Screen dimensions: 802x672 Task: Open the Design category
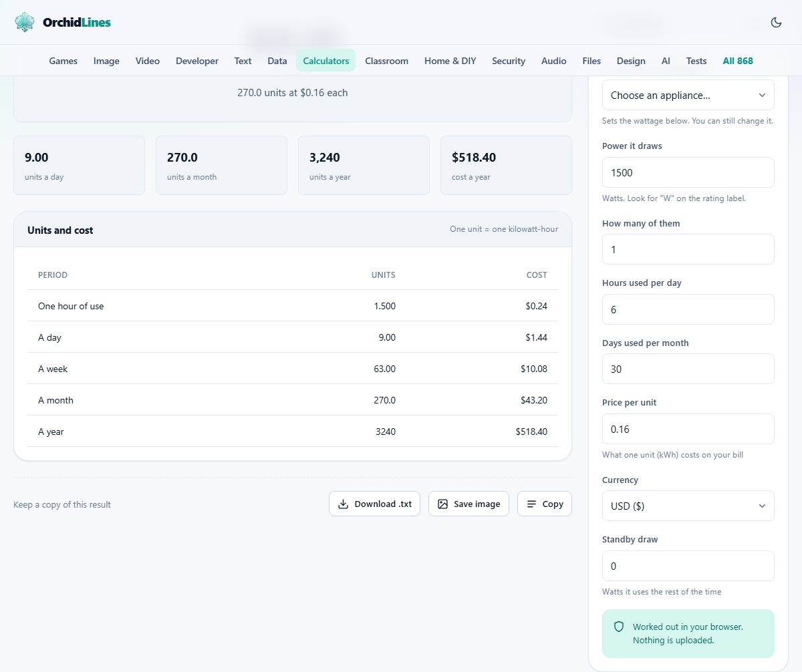(x=631, y=61)
